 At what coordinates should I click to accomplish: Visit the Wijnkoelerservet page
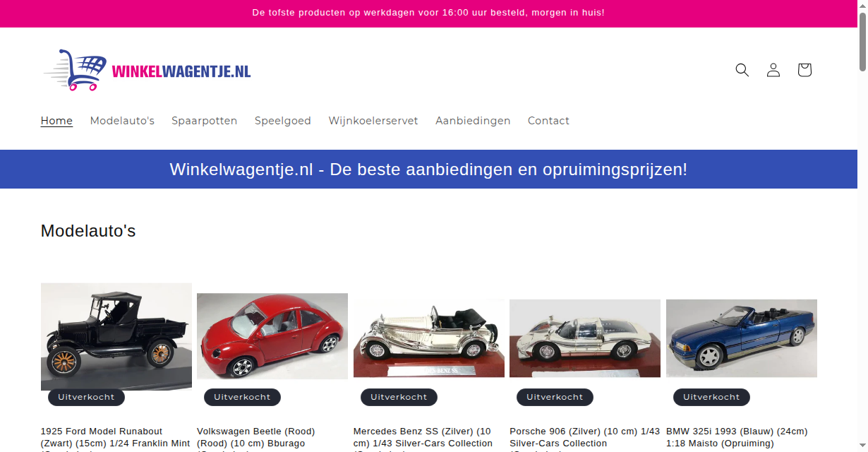click(x=373, y=121)
